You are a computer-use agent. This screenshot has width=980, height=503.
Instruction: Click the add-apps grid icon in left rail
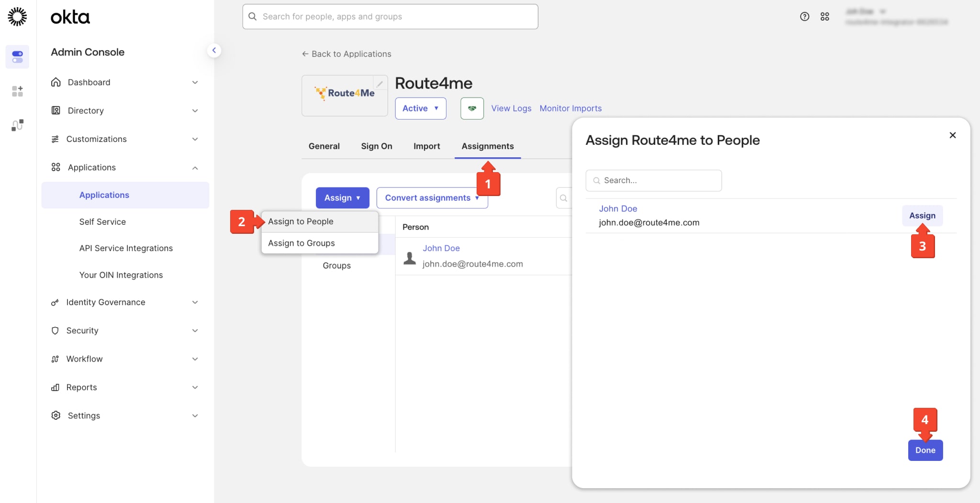click(17, 91)
